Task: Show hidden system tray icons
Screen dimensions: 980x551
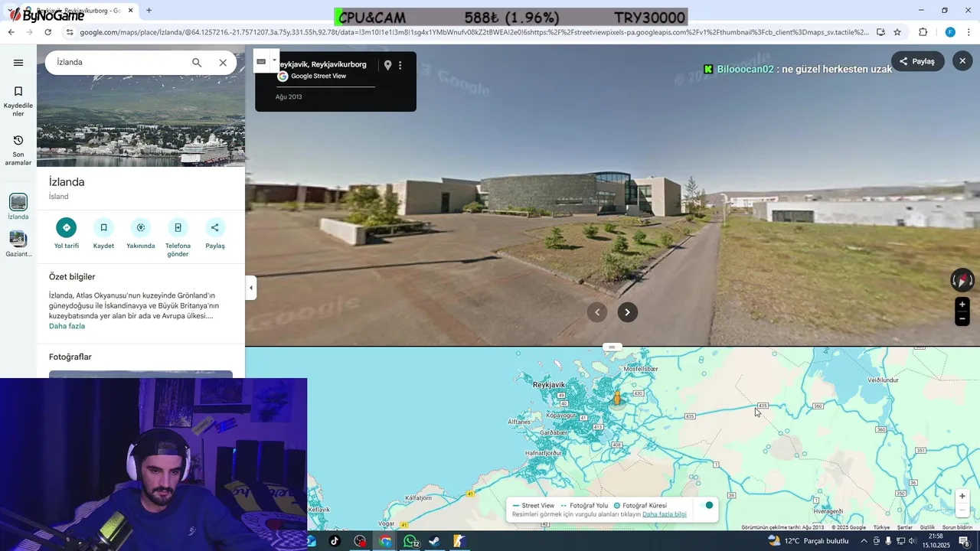Action: (864, 541)
